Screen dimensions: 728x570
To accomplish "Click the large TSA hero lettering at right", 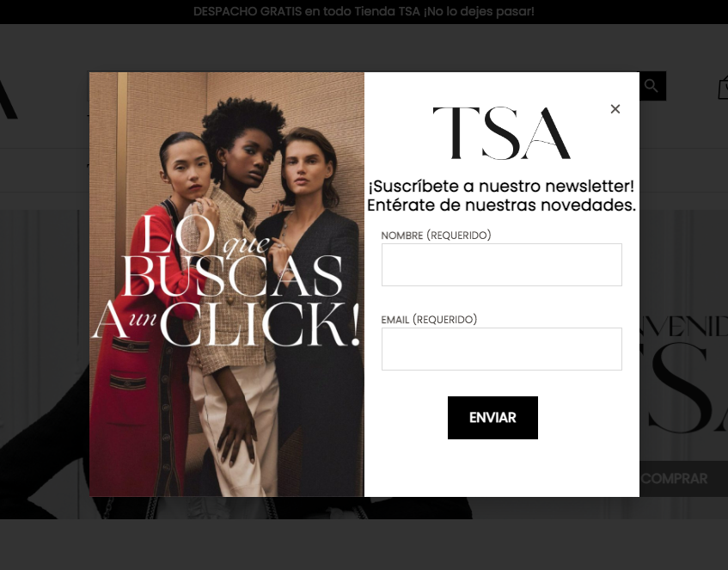I will click(687, 388).
